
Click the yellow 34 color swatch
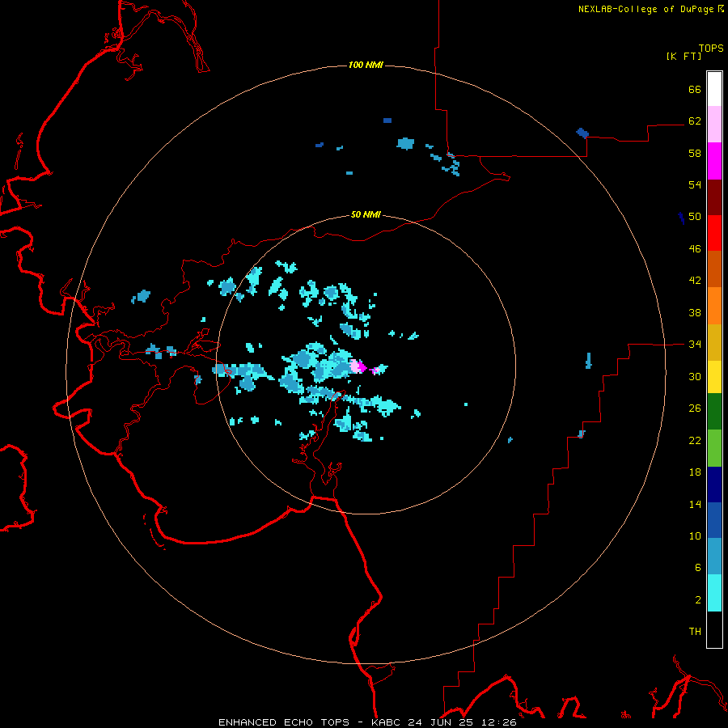pos(714,377)
